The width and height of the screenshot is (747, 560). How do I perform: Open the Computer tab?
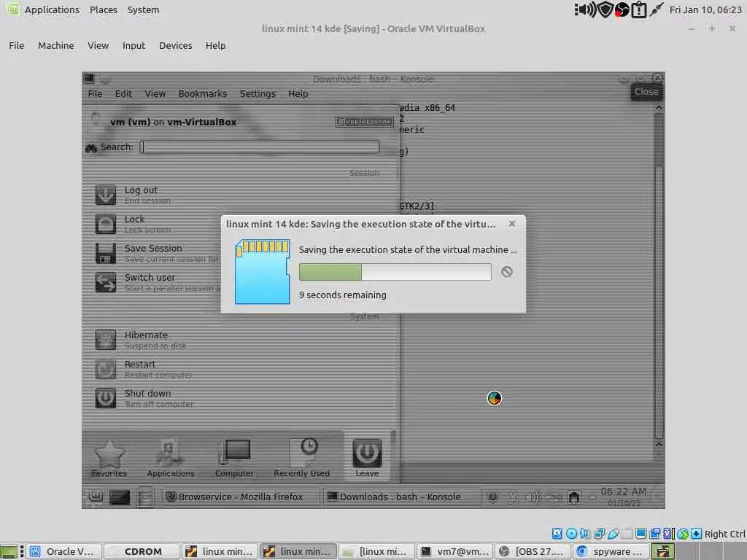pos(234,458)
